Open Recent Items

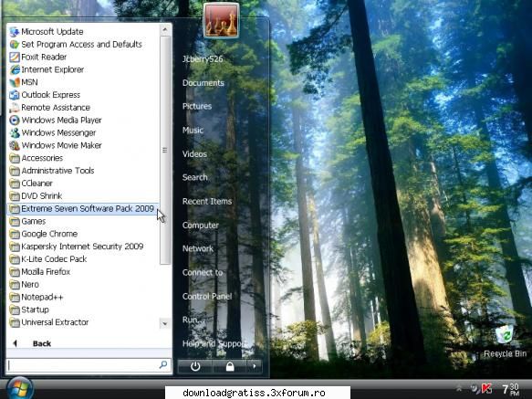tap(207, 202)
